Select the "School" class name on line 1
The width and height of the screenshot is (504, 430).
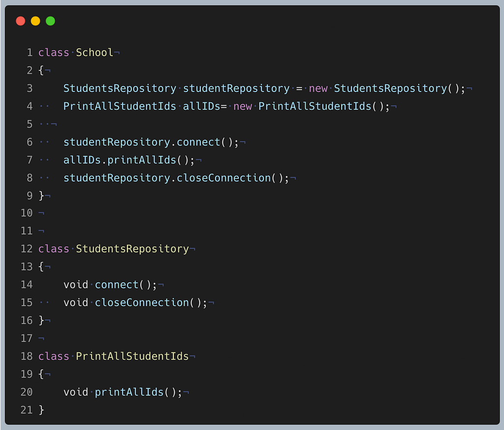click(x=94, y=52)
